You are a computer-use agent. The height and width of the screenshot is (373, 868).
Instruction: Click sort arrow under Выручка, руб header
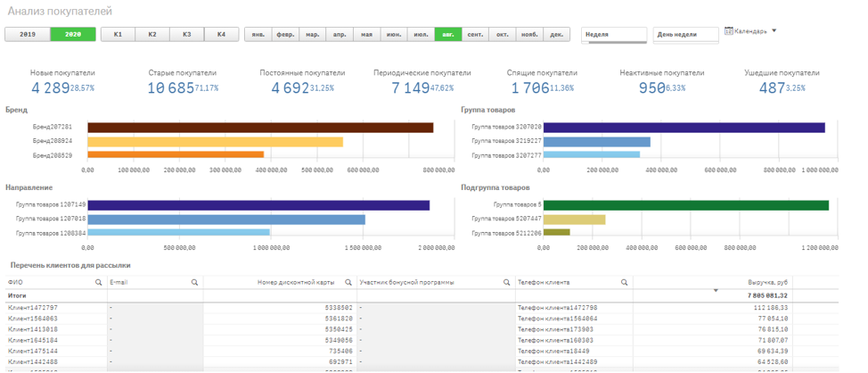(x=716, y=291)
